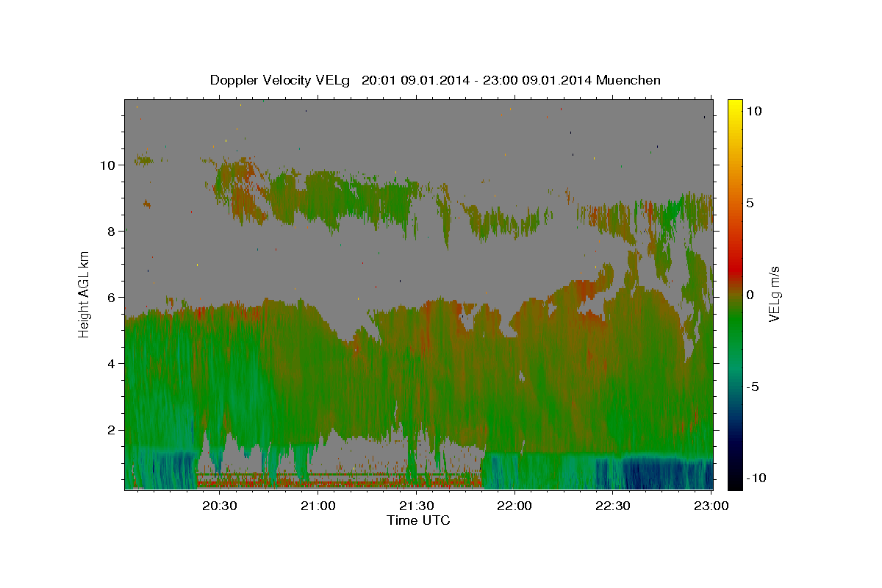Click the colorbar label 0
Image resolution: width=882 pixels, height=588 pixels.
coord(750,295)
